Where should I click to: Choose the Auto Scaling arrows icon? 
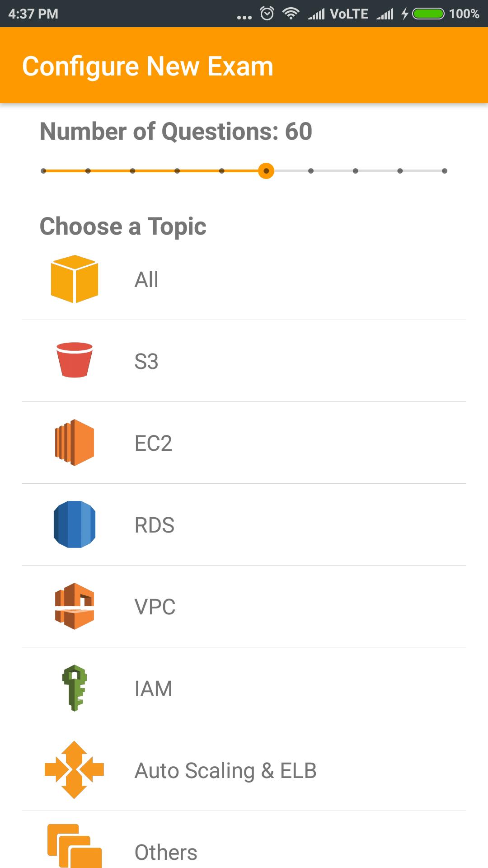pos(75,770)
